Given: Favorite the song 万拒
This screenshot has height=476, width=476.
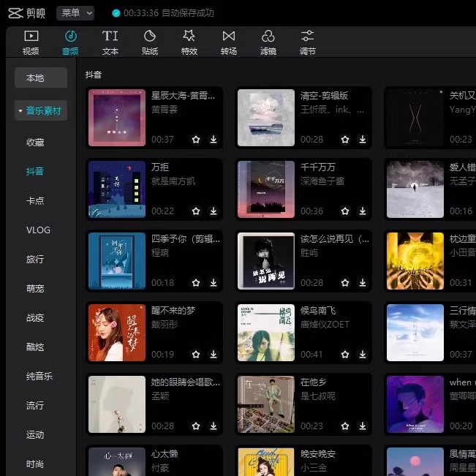Looking at the screenshot, I should (x=196, y=211).
